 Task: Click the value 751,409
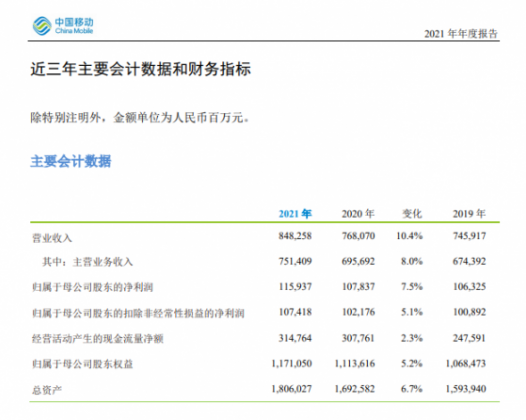pyautogui.click(x=295, y=261)
